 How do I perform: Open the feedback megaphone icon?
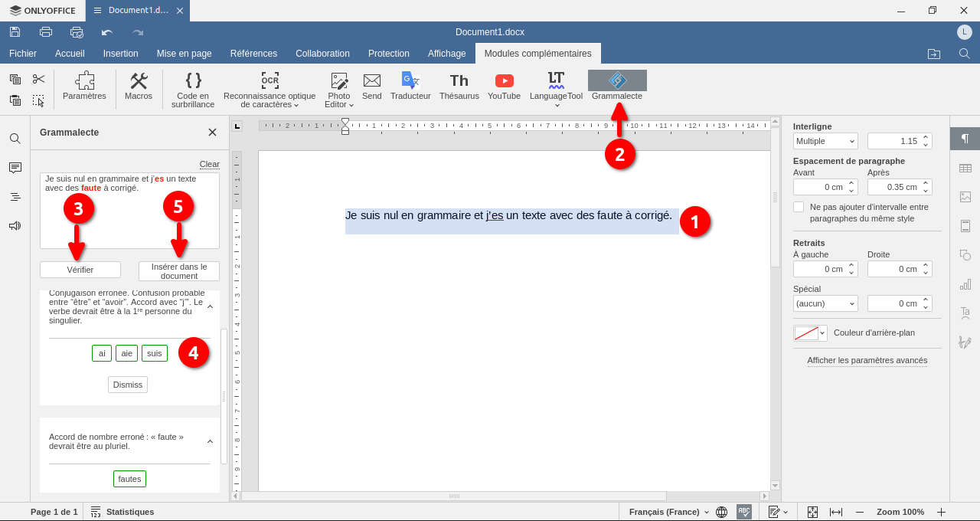point(15,226)
